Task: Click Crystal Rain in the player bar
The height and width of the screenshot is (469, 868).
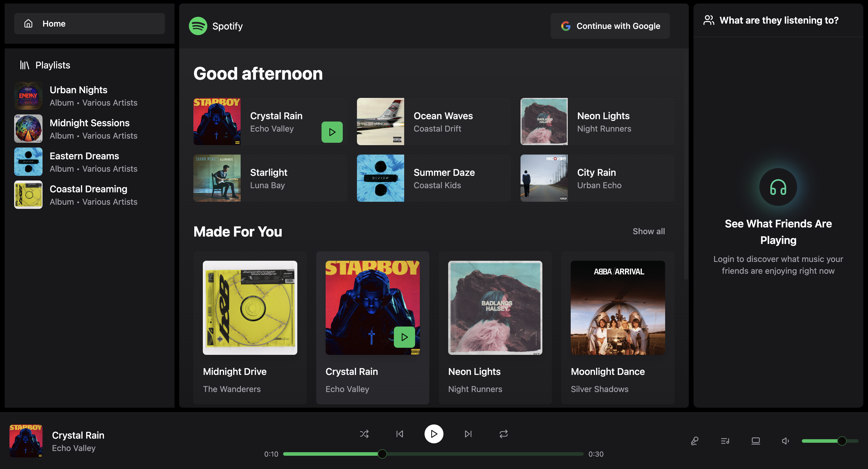Action: click(x=78, y=435)
